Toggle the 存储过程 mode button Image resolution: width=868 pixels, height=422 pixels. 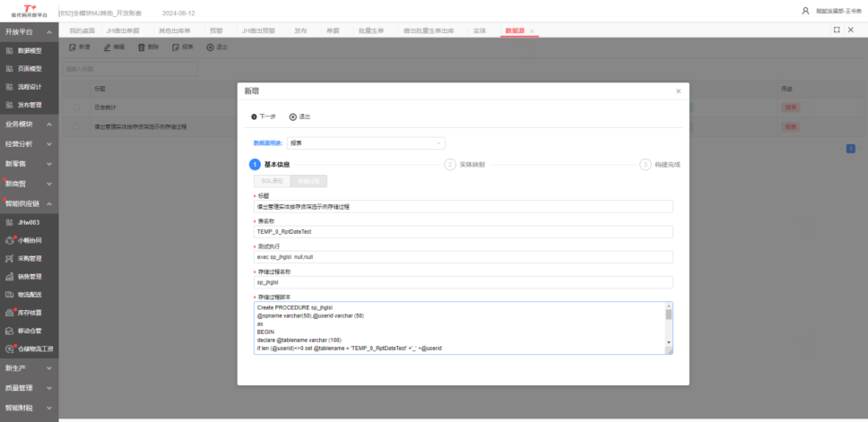click(x=308, y=181)
